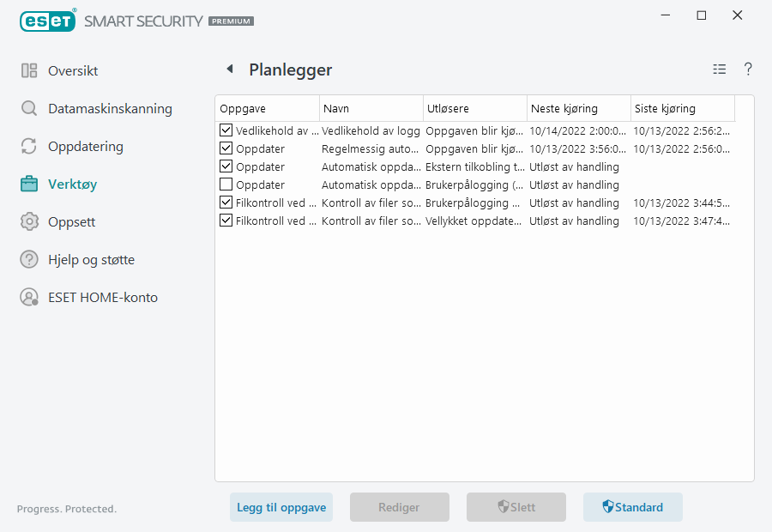Collapse Planlegger using the back chevron
Image resolution: width=772 pixels, height=532 pixels.
click(x=230, y=69)
